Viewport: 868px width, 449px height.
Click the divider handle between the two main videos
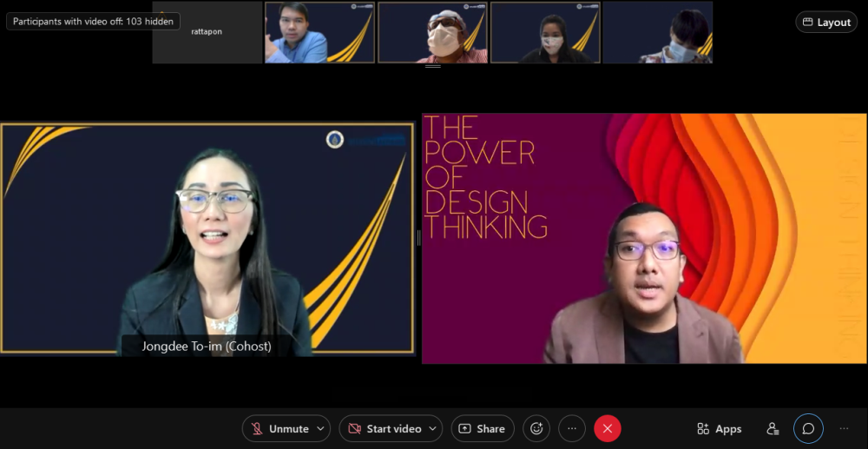(x=418, y=238)
